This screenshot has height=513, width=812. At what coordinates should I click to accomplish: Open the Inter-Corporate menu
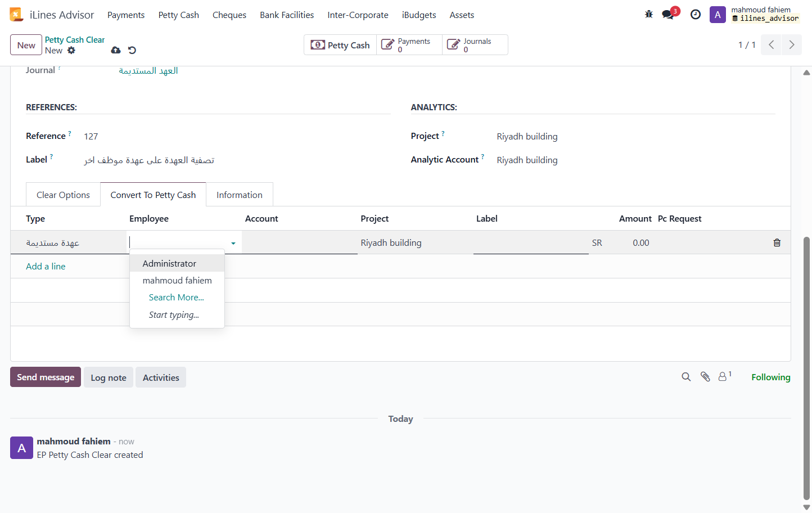[x=358, y=15]
